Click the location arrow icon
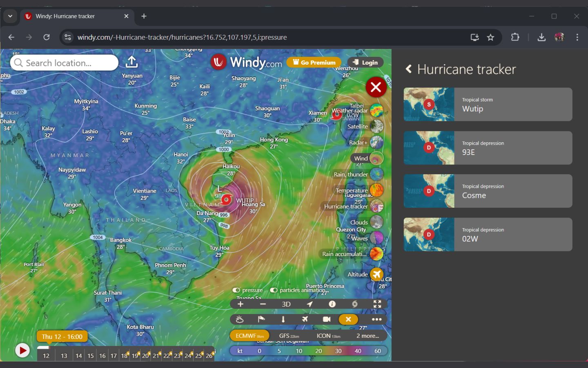Viewport: 588px width, 368px height. [310, 304]
